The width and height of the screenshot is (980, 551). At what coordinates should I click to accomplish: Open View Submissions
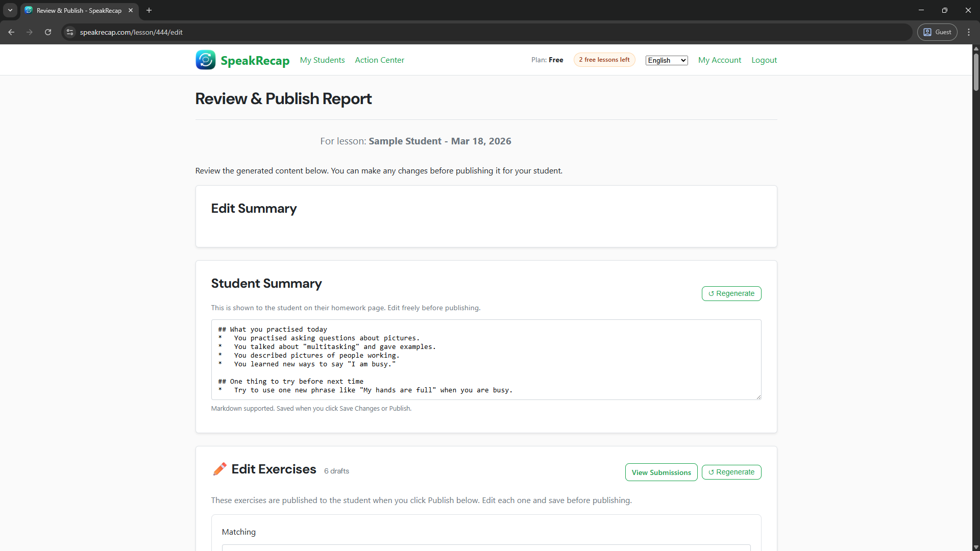661,472
